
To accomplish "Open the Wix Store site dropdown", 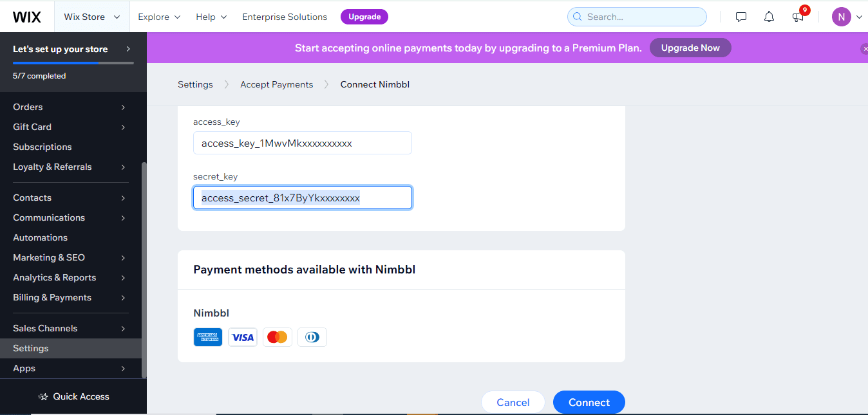I will [x=91, y=17].
